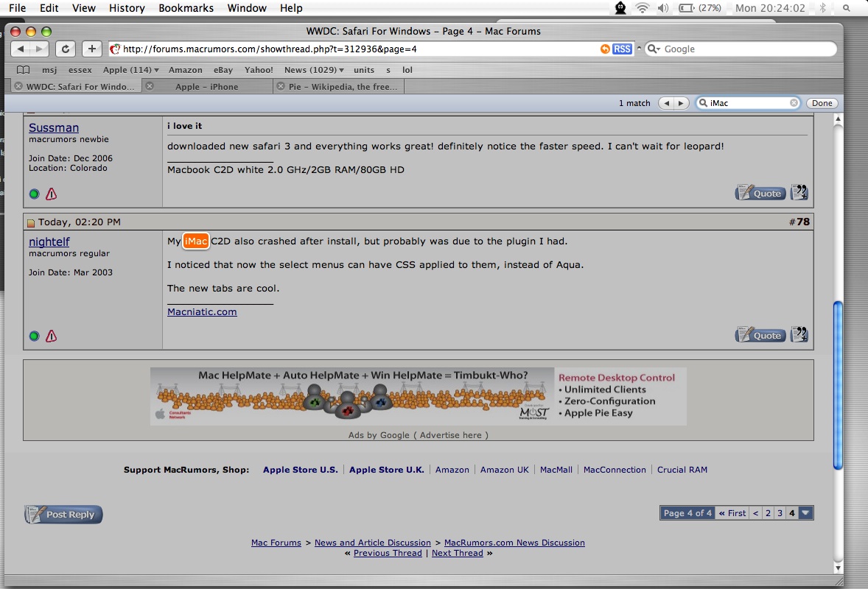This screenshot has height=589, width=868.
Task: Follow the Macniatic.com signature link
Action: [x=202, y=312]
